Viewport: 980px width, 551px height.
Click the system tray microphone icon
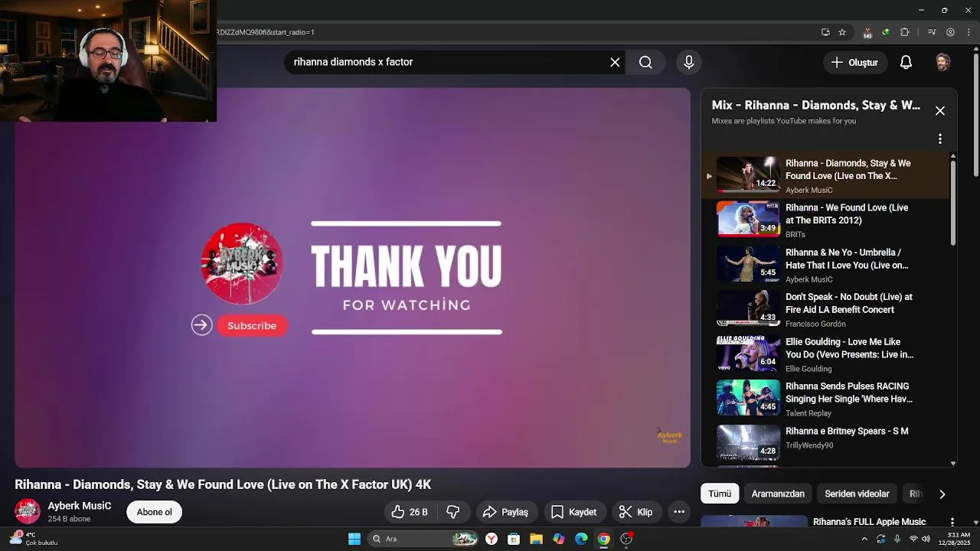pyautogui.click(x=897, y=539)
